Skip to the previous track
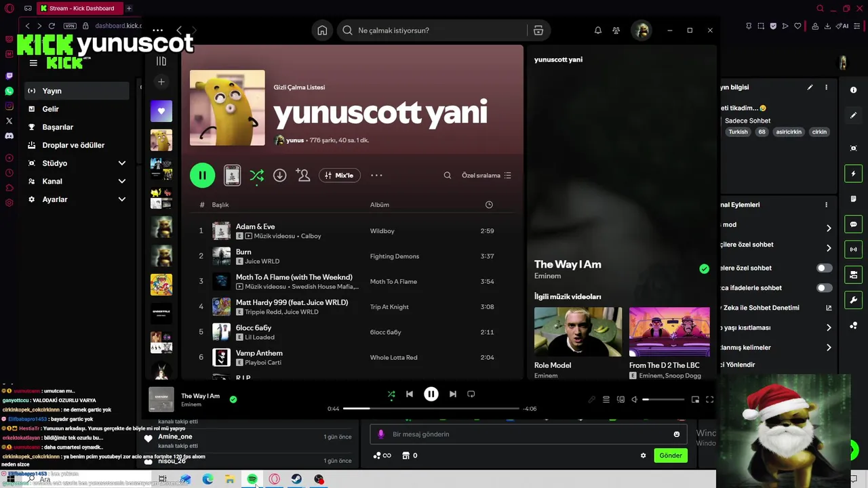868x488 pixels. coord(410,394)
